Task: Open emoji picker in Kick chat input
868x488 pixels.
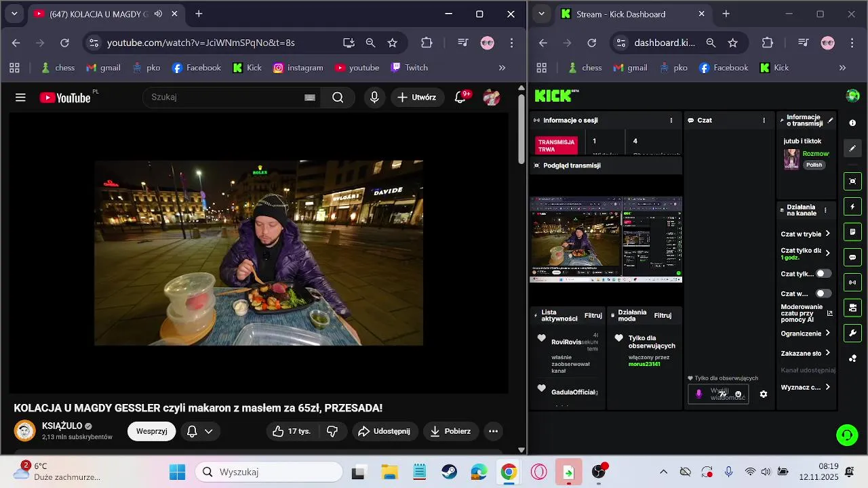Action: coord(738,394)
